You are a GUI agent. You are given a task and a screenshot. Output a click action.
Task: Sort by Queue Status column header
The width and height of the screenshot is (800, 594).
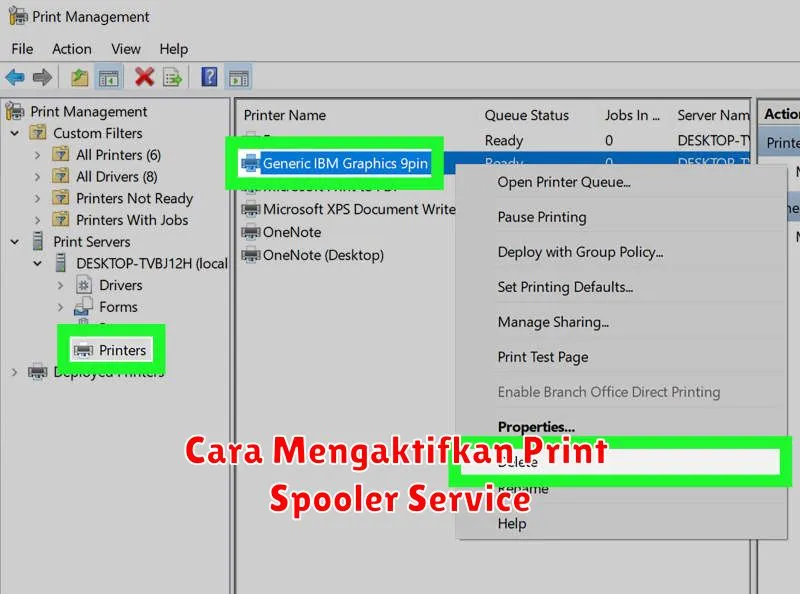(x=527, y=115)
